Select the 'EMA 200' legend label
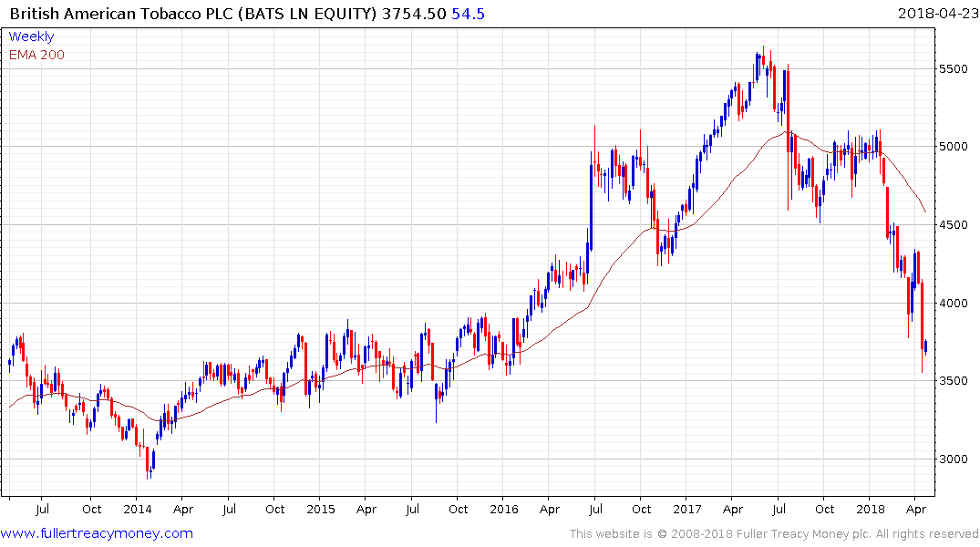 36,55
